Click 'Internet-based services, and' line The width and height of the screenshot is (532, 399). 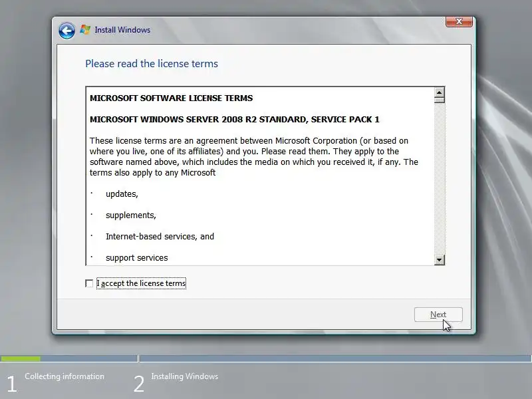coord(160,237)
